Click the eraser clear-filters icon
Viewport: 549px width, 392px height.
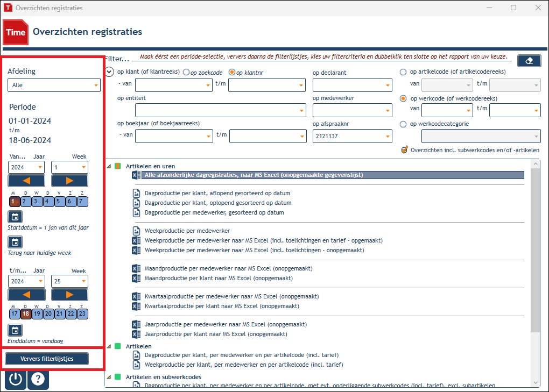pos(529,61)
